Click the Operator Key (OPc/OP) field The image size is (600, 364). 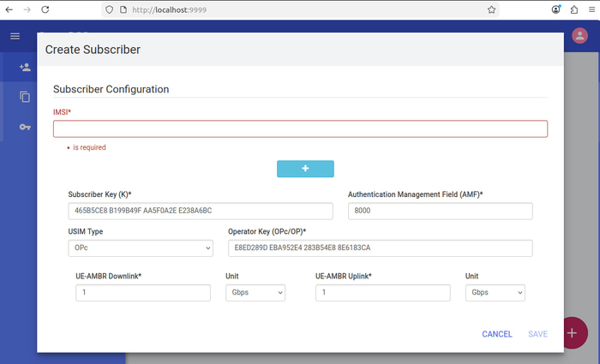pyautogui.click(x=380, y=248)
